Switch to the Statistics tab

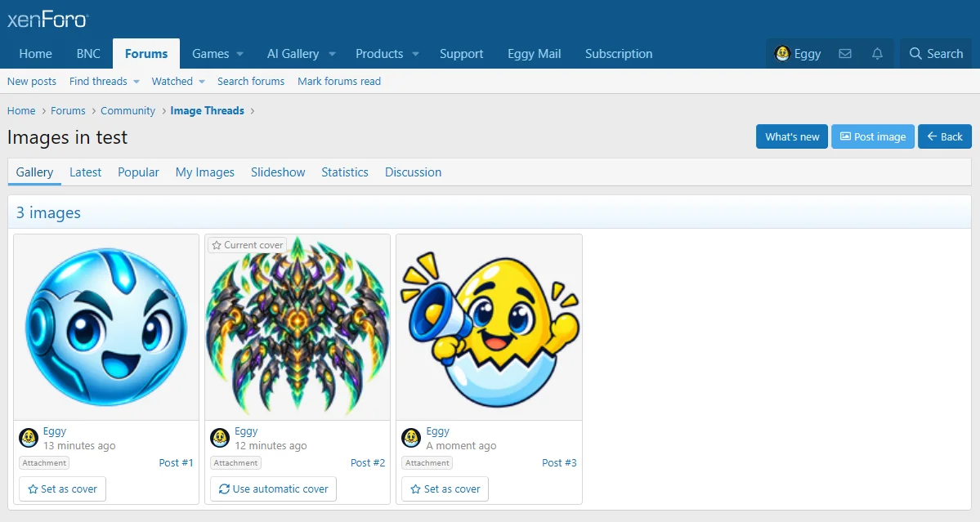click(345, 172)
